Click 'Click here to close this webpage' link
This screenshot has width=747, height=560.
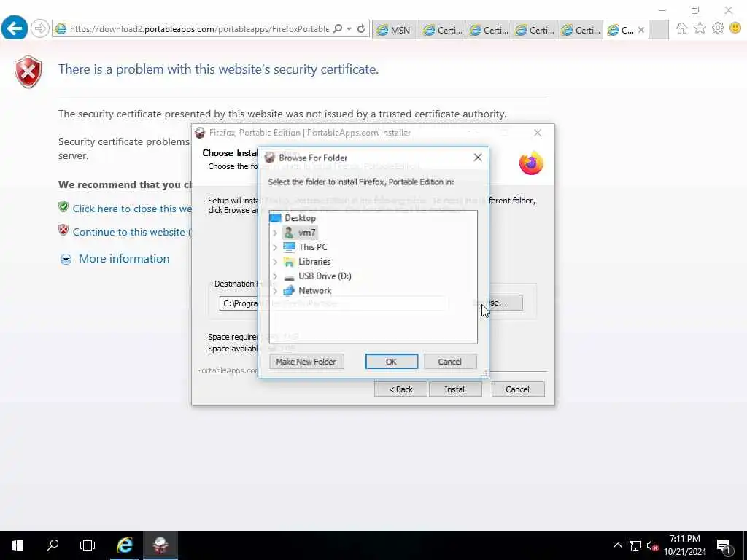(132, 209)
